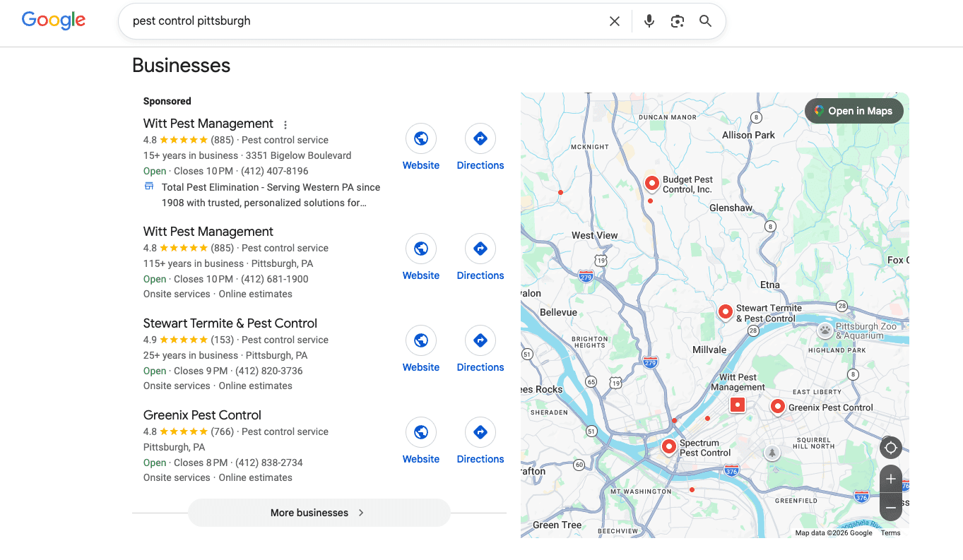Open Website globe icon for second Witt Pest Management listing
Image resolution: width=963 pixels, height=560 pixels.
[421, 249]
